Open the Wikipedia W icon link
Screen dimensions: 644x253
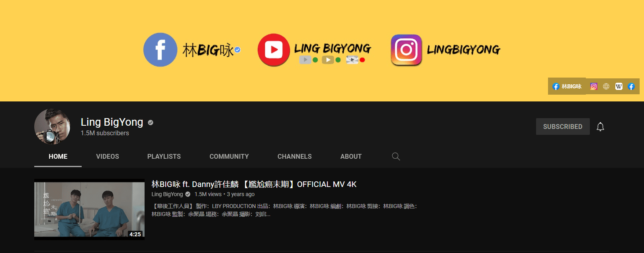tap(619, 86)
